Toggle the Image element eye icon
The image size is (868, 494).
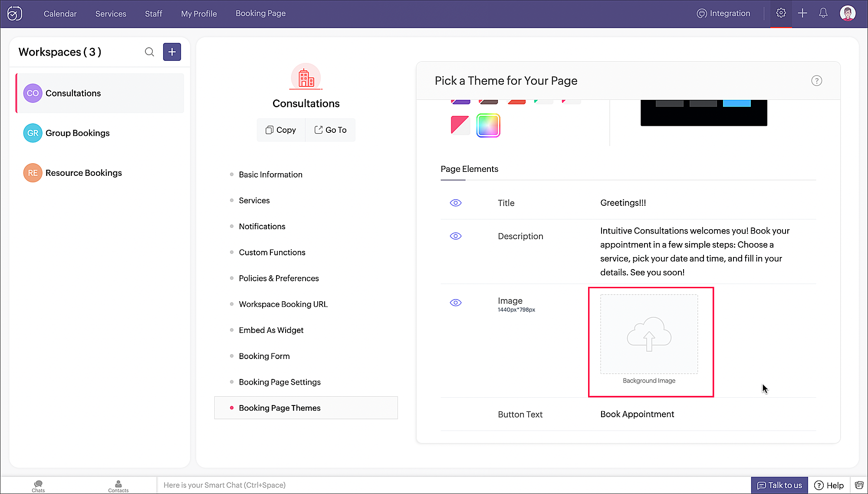click(x=455, y=303)
